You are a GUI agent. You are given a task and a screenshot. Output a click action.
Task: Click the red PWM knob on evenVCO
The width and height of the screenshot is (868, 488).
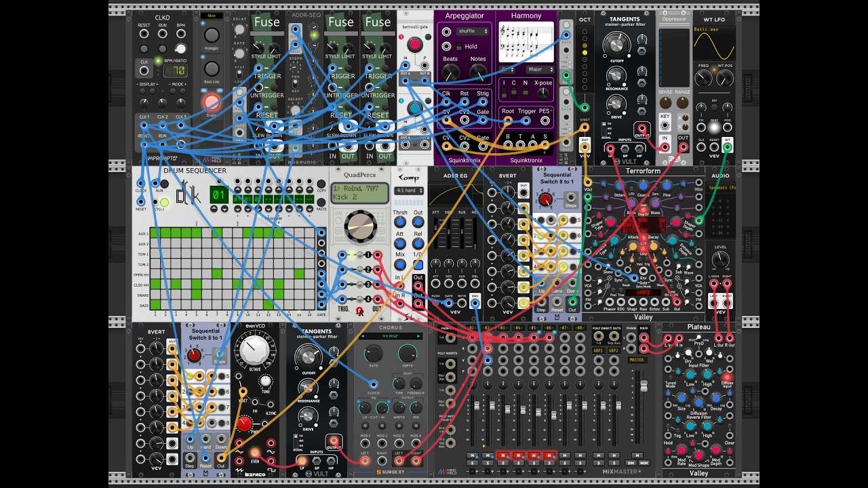coord(245,424)
